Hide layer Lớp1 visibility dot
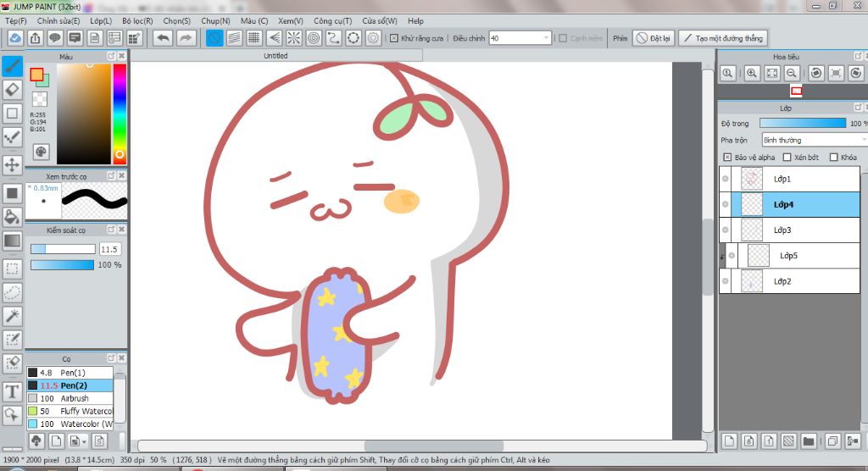868x471 pixels. click(x=726, y=179)
